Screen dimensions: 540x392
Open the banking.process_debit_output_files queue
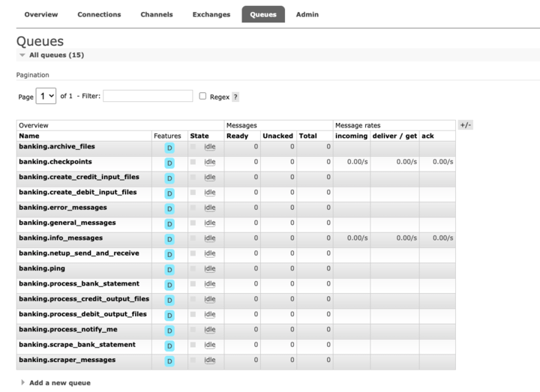83,314
